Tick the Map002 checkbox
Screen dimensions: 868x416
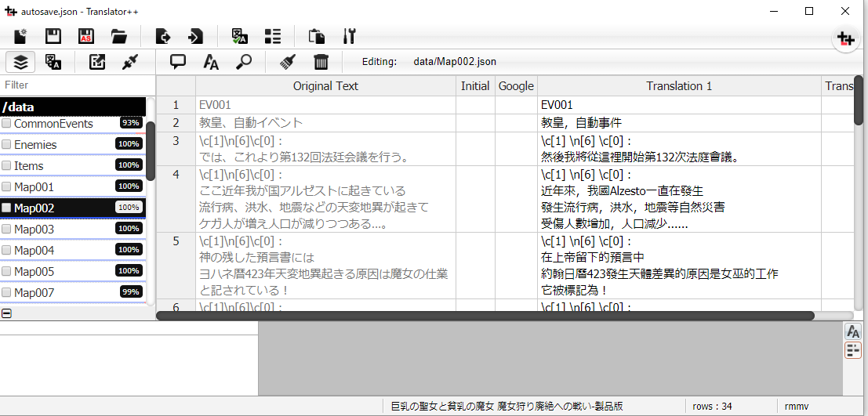coord(6,208)
